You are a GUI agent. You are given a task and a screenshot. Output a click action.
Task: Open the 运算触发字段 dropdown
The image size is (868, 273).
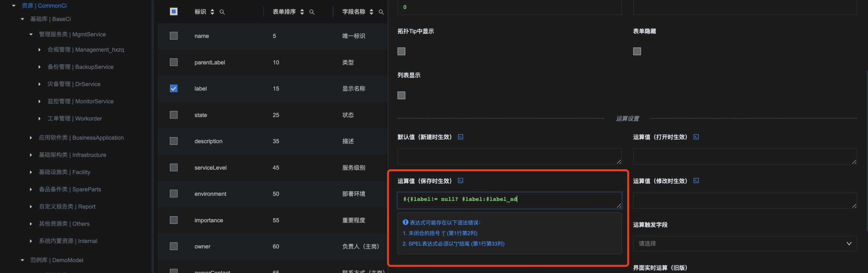(745, 244)
